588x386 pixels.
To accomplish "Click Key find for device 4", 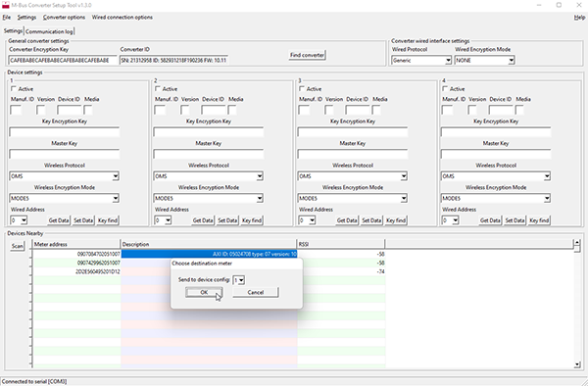I will [x=539, y=220].
